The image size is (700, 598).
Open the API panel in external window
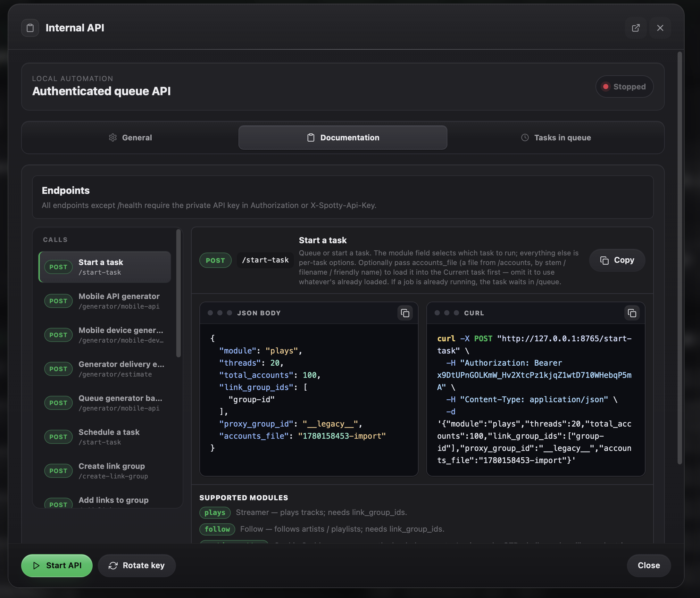point(636,28)
